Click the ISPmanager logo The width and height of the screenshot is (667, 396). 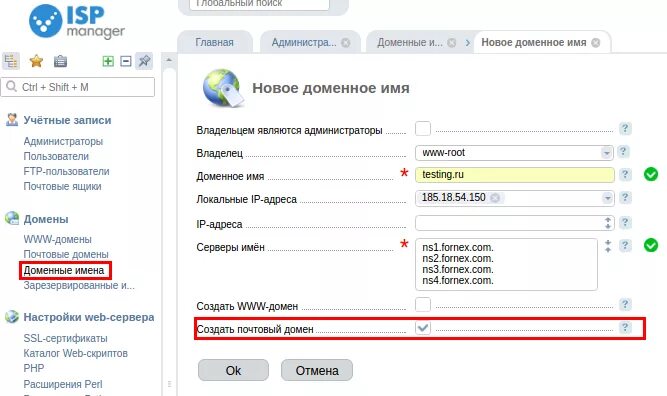click(x=77, y=21)
